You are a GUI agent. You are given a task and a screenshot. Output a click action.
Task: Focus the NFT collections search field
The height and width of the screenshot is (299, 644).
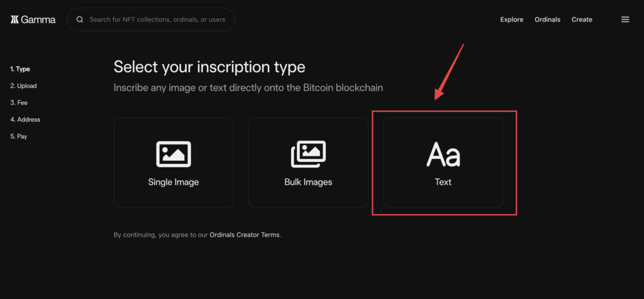151,19
